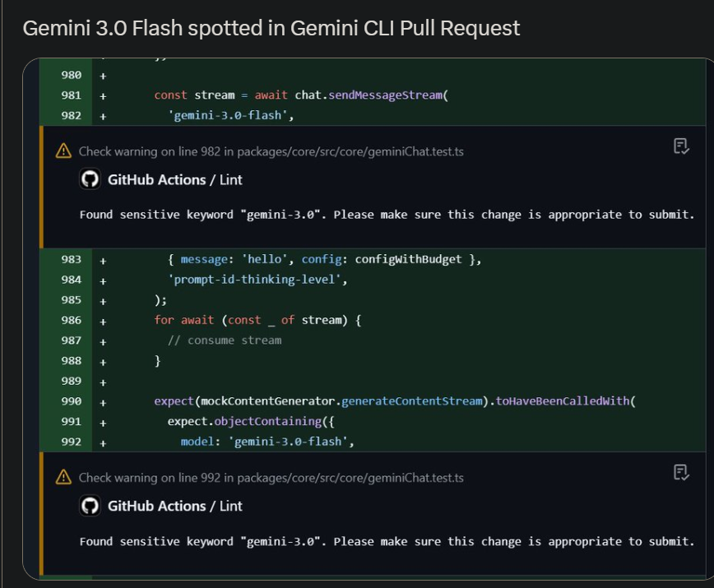The image size is (714, 588).
Task: Select line number 985 in the diff
Action: click(x=71, y=300)
